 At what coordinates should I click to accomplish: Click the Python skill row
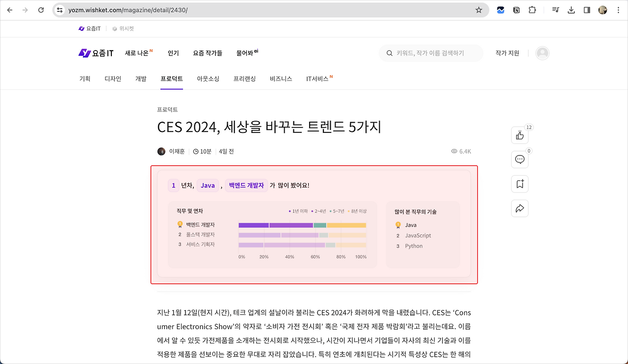(409, 246)
